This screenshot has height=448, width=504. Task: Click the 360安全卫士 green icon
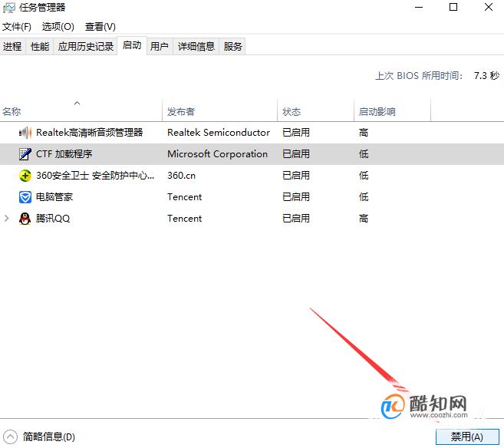click(25, 176)
